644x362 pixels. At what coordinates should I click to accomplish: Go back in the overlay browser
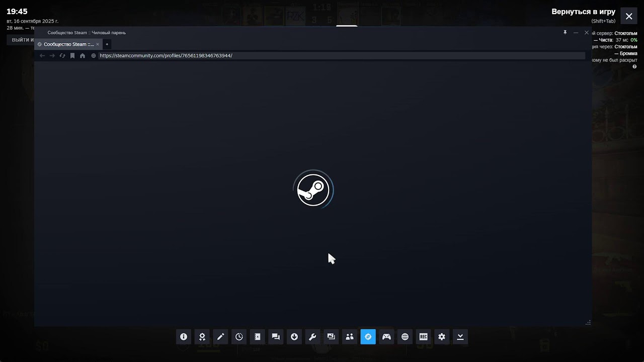(42, 56)
